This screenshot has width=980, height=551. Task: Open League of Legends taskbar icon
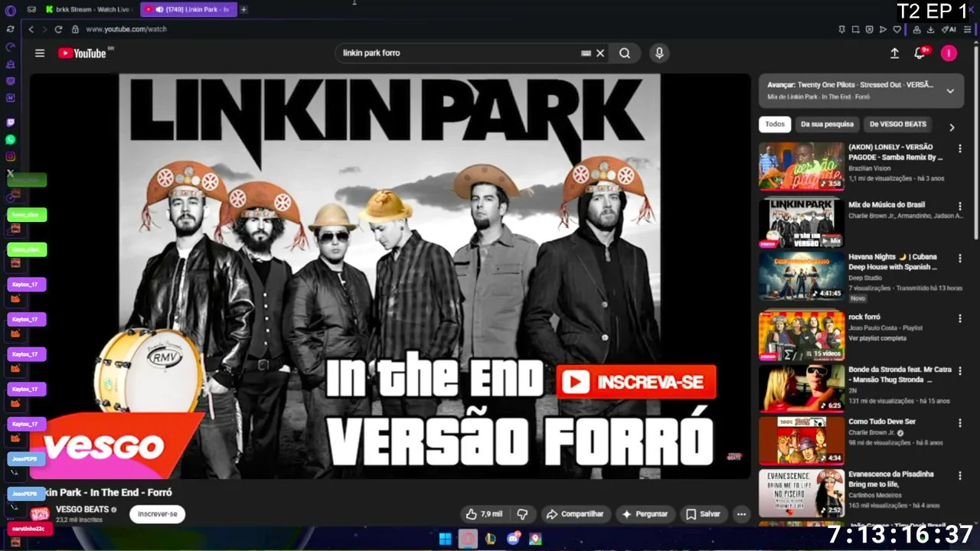pos(490,539)
